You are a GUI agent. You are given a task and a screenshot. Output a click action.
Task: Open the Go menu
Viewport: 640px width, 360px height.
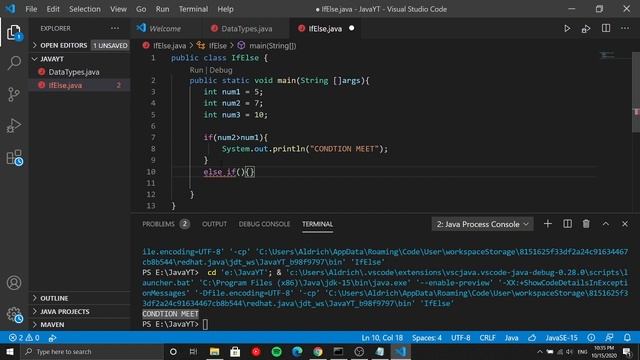pyautogui.click(x=141, y=9)
